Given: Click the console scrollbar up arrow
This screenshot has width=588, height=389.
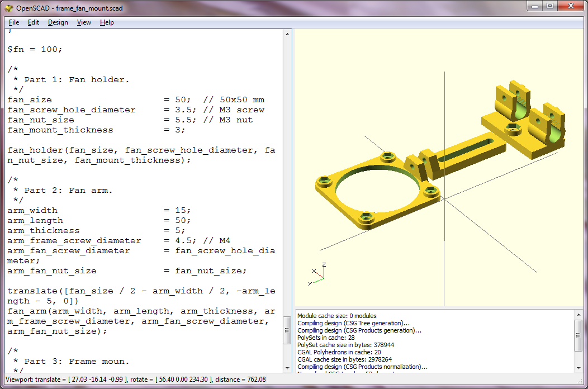Looking at the screenshot, I should pos(578,315).
